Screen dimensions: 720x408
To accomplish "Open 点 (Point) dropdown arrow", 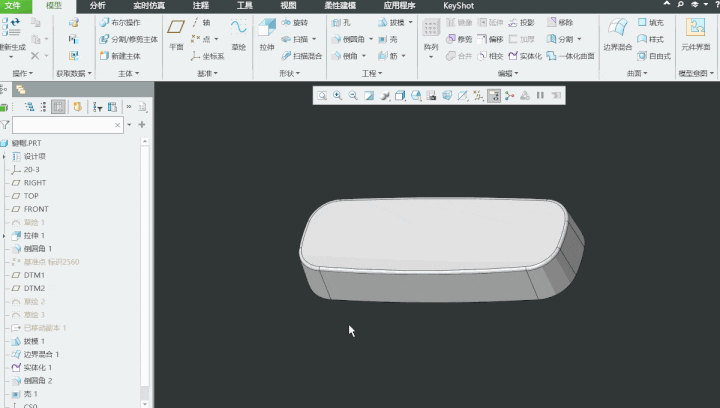I will coord(216,39).
